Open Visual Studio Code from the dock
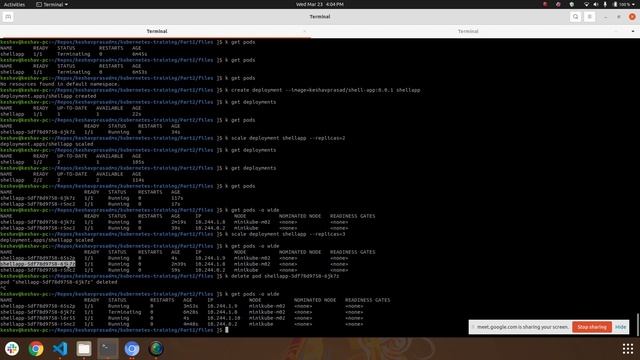 [x=60, y=349]
